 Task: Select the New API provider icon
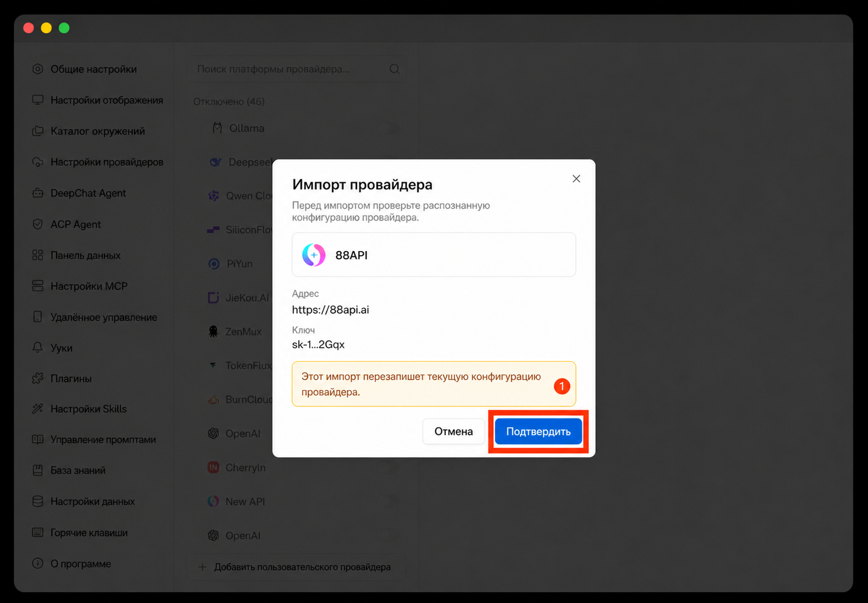point(213,501)
